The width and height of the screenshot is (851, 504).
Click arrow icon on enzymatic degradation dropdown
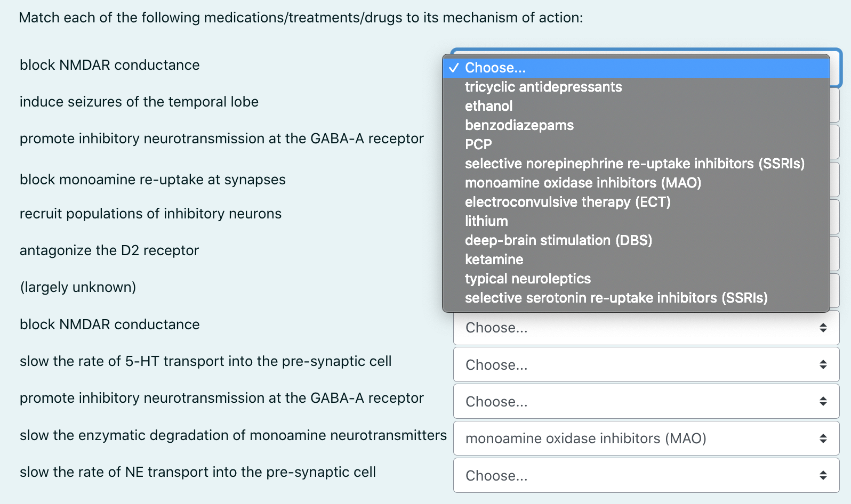click(823, 438)
